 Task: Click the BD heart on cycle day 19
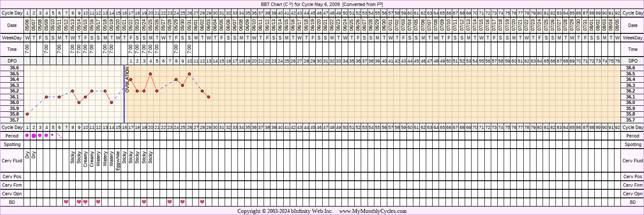pyautogui.click(x=144, y=202)
